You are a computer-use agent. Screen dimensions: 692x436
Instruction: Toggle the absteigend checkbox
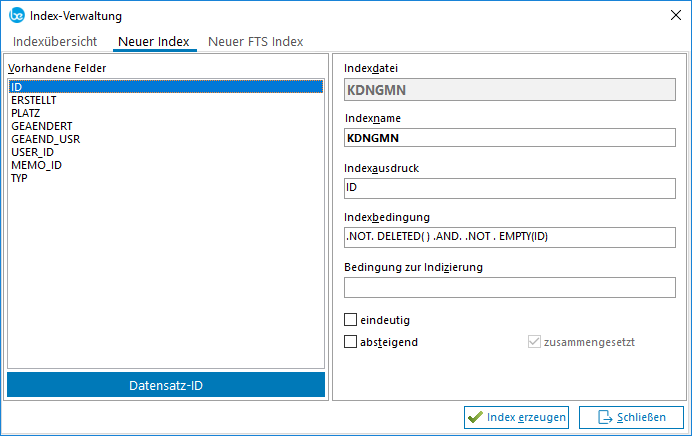(x=350, y=342)
